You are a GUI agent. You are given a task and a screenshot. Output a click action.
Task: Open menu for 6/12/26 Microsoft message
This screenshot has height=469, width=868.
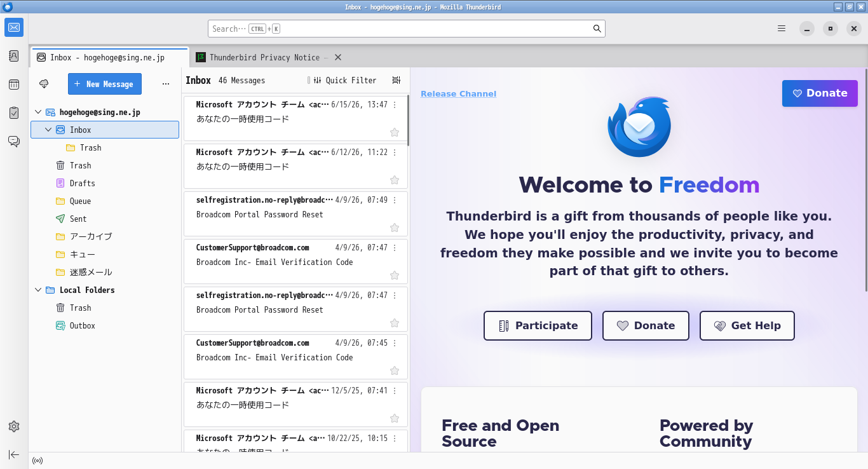[395, 153]
